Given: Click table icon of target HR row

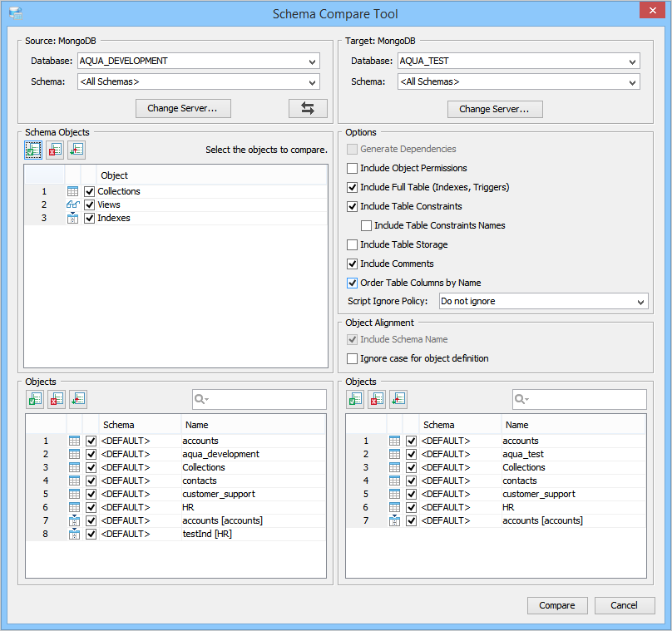Looking at the screenshot, I should 395,507.
